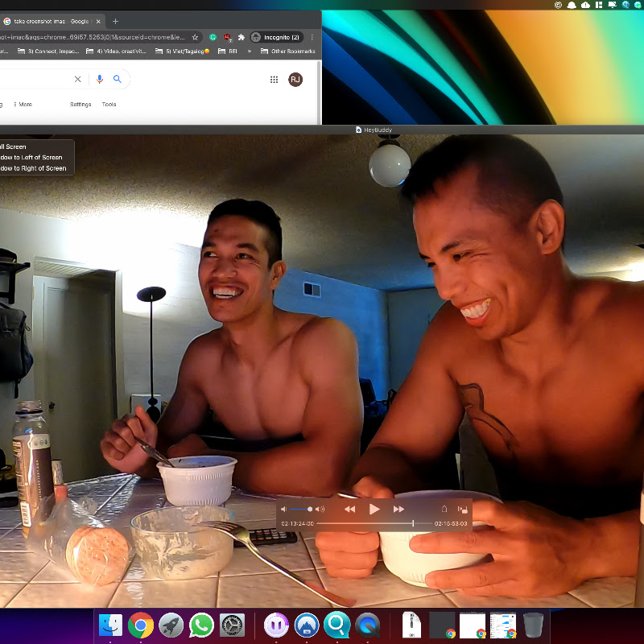Viewport: 644px width, 644px height.
Task: Play the video in QuickTime controls
Action: 374,510
